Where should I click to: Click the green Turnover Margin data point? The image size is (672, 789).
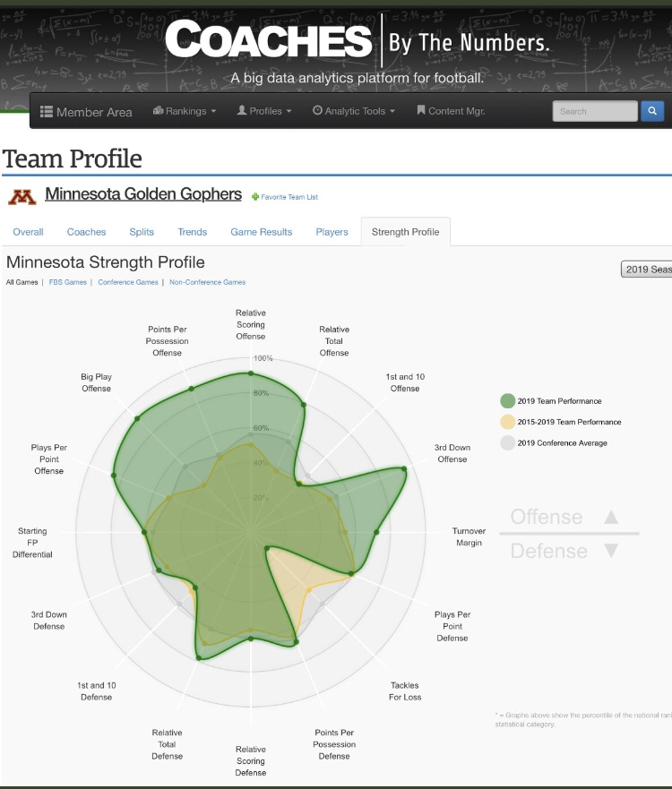tap(376, 532)
